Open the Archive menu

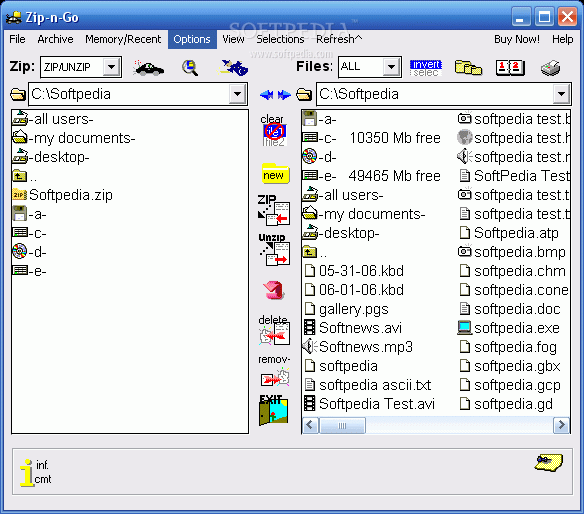(x=55, y=39)
